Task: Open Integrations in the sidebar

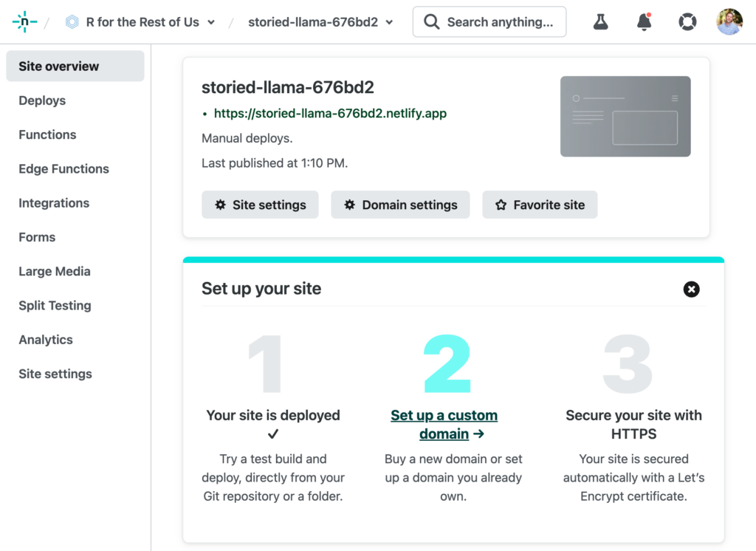Action: 54,203
